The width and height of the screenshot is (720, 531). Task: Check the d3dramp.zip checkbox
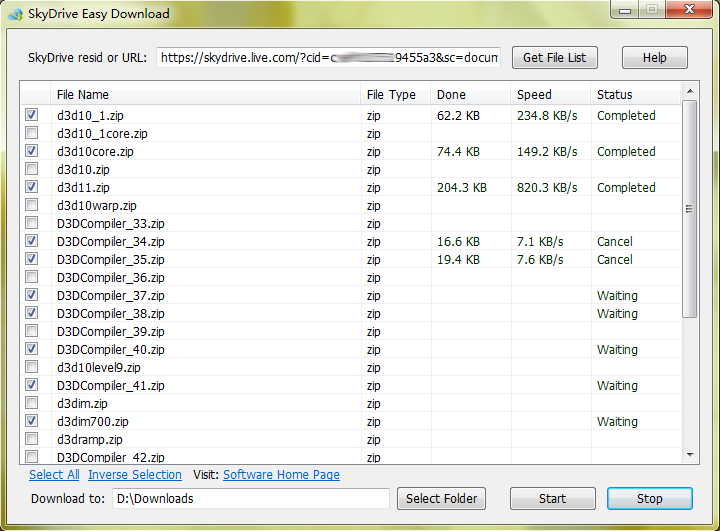32,439
